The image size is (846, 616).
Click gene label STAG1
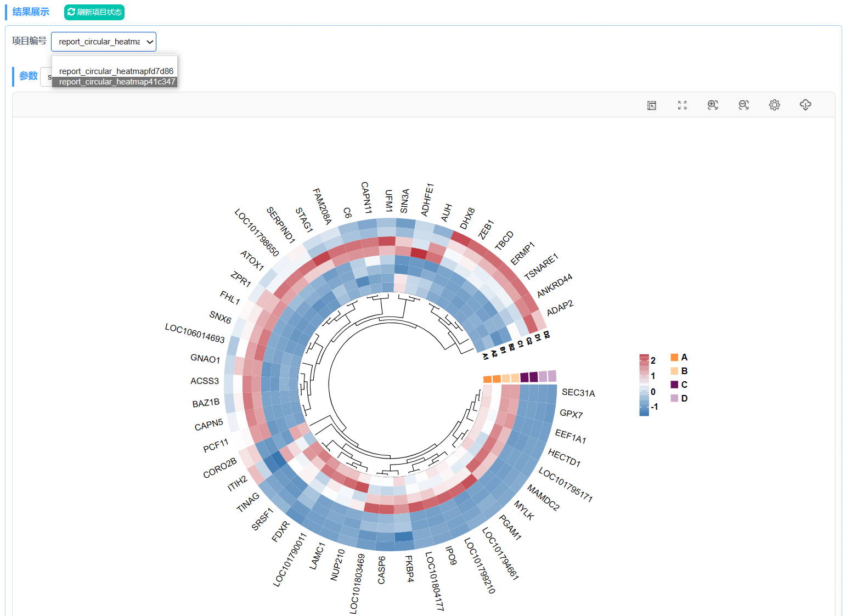pos(303,220)
